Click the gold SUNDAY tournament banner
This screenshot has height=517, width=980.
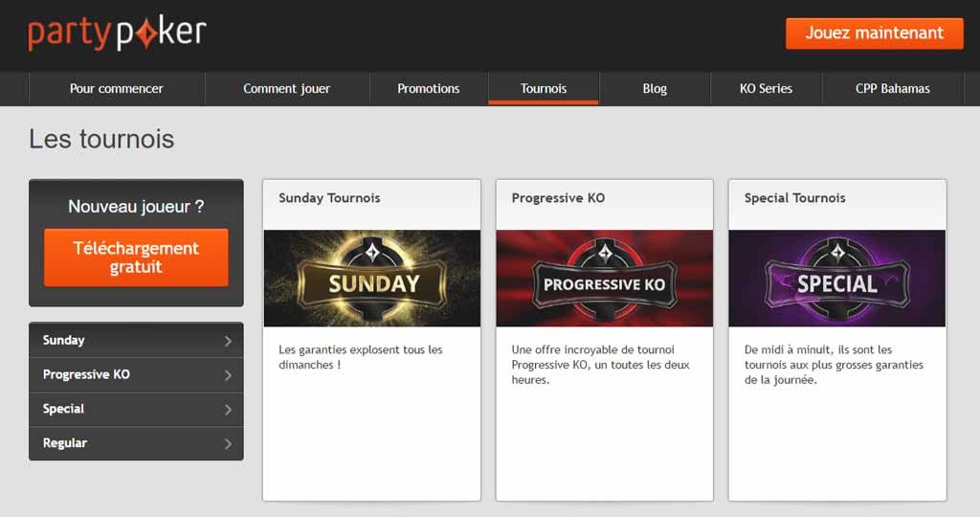click(372, 279)
